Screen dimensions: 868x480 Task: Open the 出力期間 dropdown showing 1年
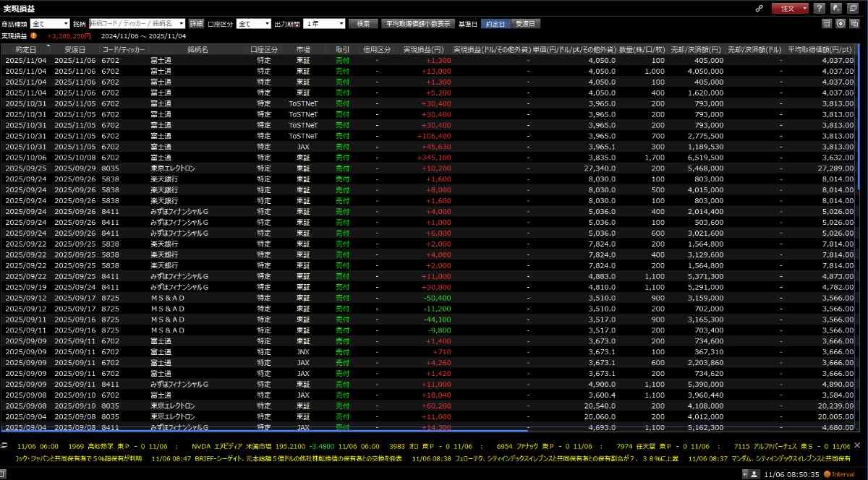point(324,24)
